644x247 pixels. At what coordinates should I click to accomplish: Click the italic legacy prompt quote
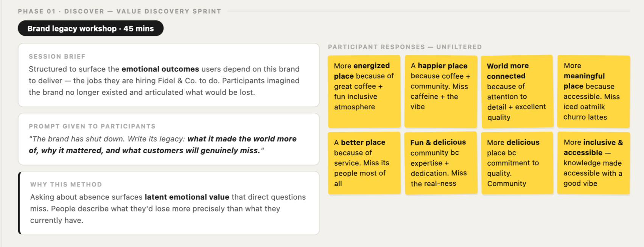click(163, 144)
